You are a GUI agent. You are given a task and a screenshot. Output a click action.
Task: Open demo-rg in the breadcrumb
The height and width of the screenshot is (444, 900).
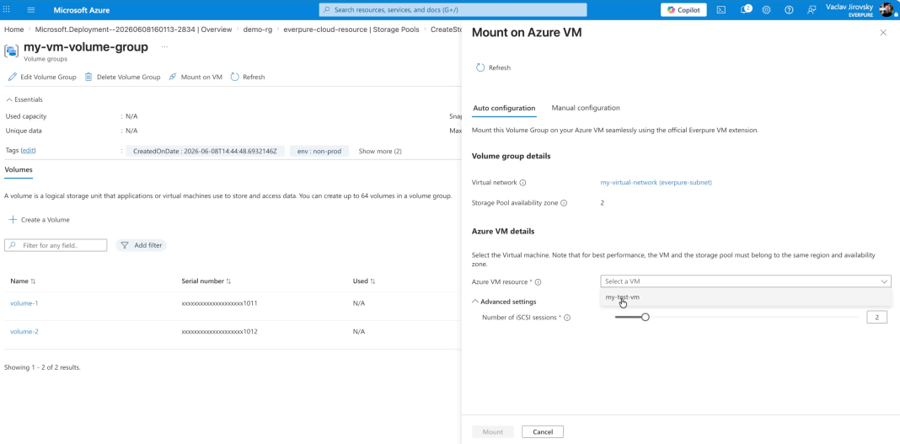coord(258,29)
